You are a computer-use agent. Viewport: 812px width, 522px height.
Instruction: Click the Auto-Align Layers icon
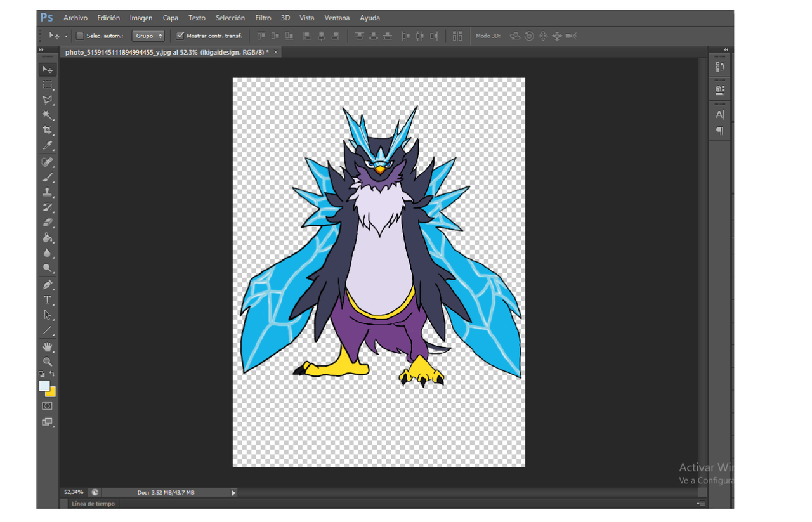457,36
